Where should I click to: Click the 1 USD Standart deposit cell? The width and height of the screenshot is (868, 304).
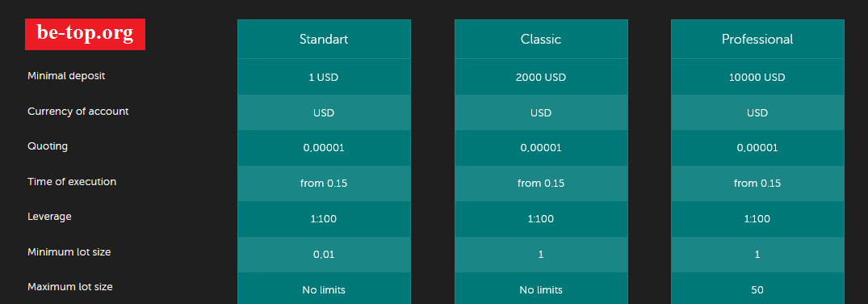click(x=324, y=77)
